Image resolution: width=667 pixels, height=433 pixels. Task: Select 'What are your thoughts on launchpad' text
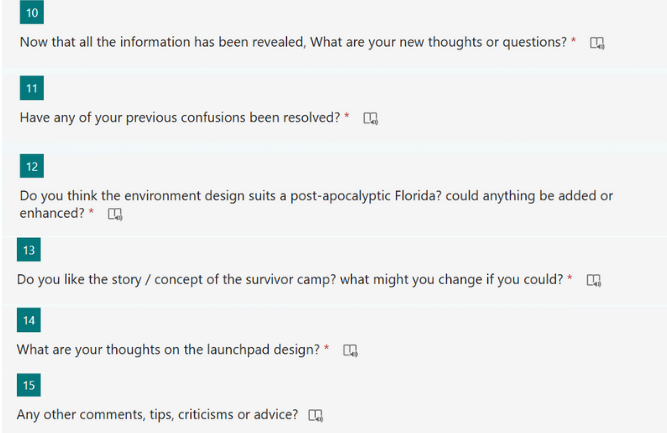click(x=168, y=350)
